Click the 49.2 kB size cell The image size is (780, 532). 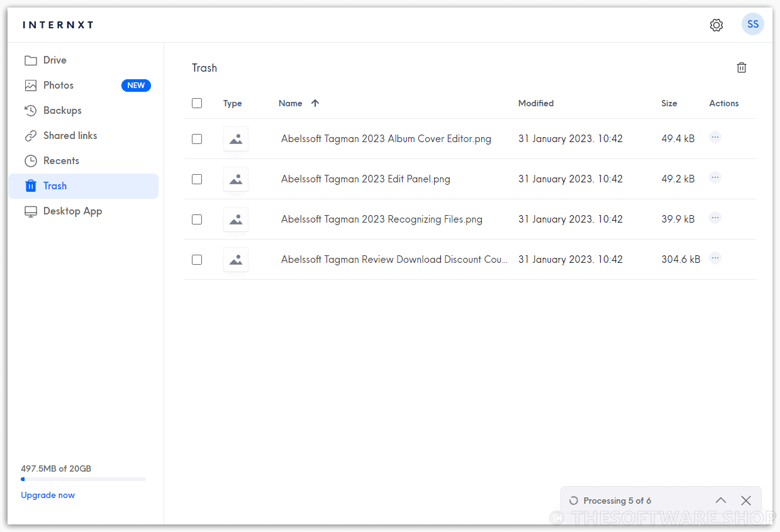pyautogui.click(x=678, y=179)
